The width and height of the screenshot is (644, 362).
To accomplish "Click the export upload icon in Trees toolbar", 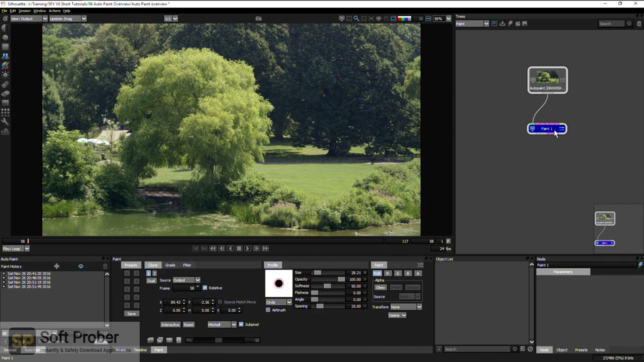I will click(502, 24).
